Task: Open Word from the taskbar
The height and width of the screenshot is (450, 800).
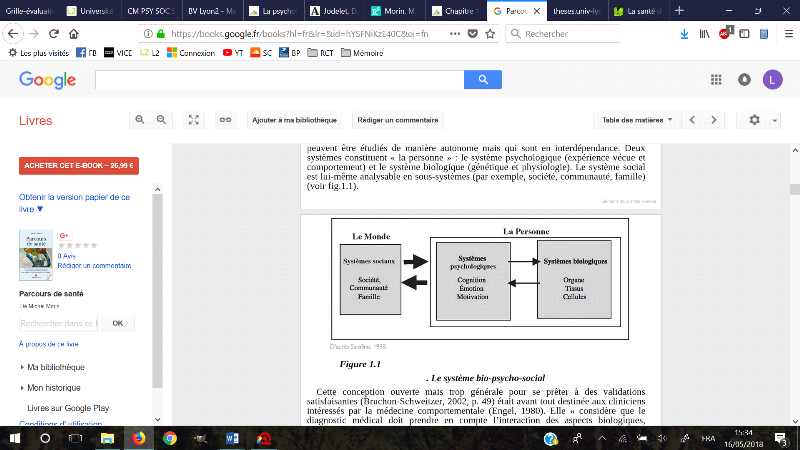Action: [x=232, y=438]
